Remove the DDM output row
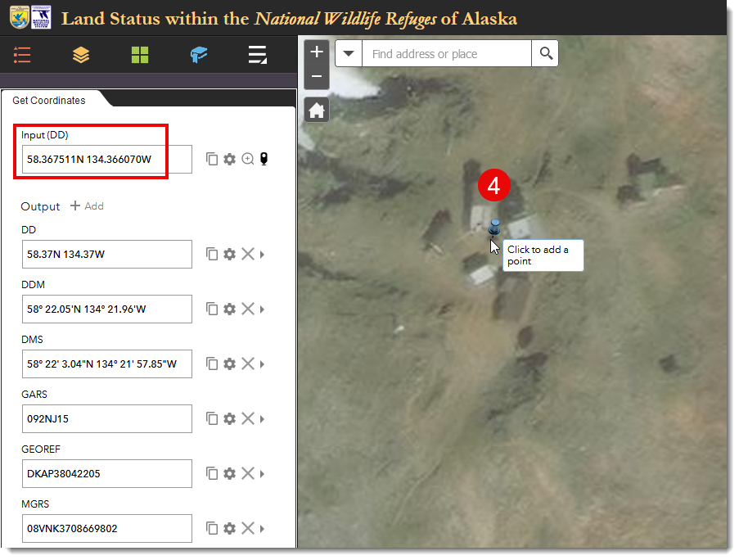This screenshot has width=739, height=560. [x=248, y=309]
